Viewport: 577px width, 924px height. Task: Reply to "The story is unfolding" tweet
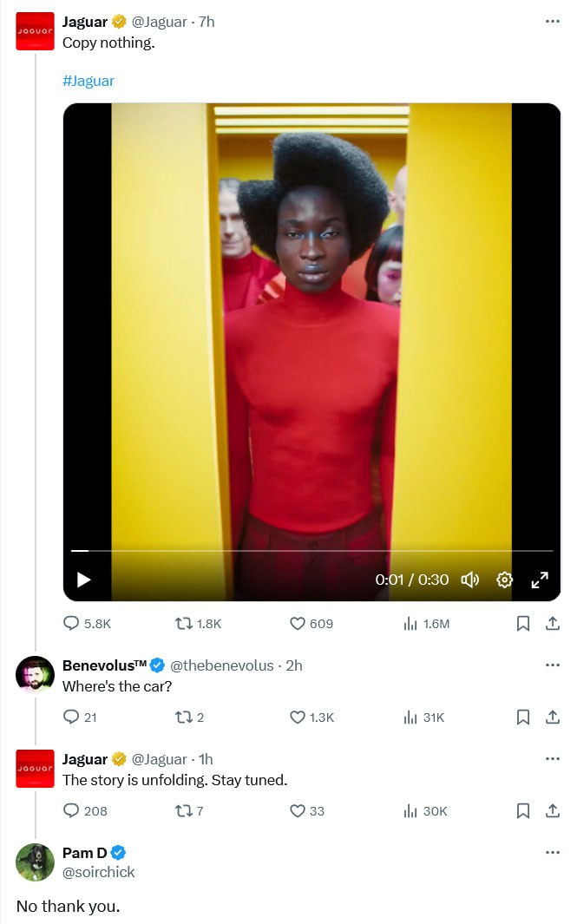[85, 811]
